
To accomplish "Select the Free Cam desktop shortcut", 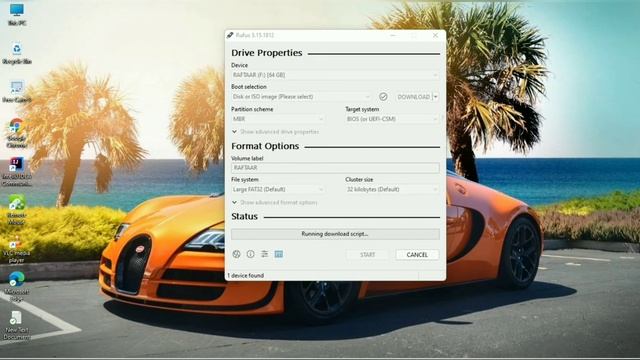I will point(17,91).
